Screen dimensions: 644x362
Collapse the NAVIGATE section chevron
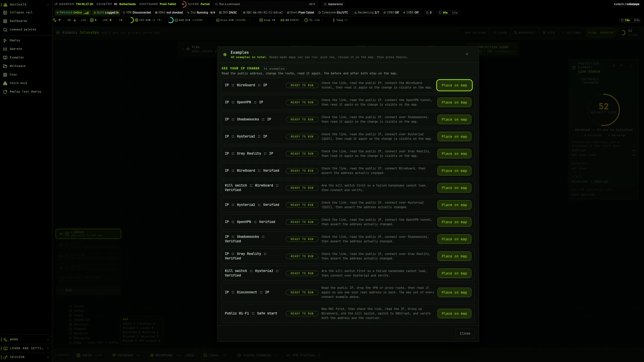click(48, 5)
